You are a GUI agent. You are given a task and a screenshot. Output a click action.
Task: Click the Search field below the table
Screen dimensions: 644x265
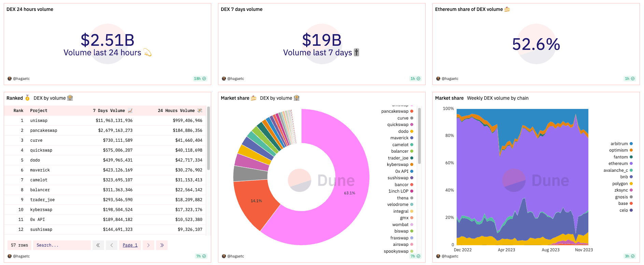point(61,245)
